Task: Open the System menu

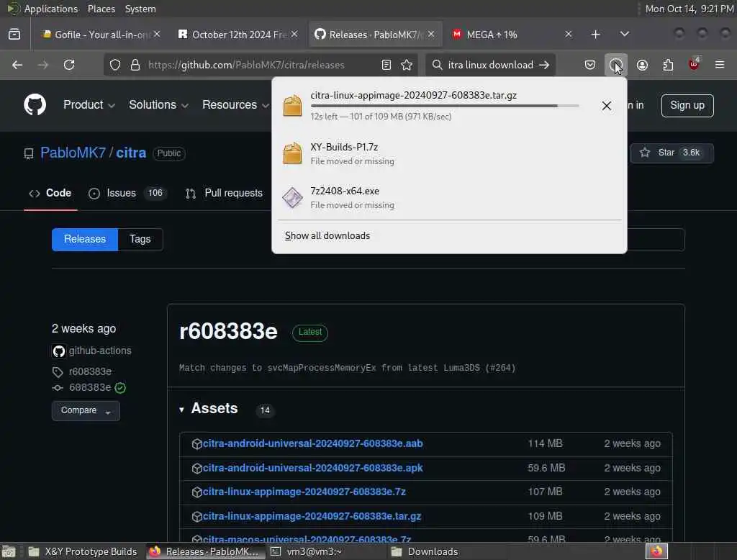Action: (x=140, y=9)
